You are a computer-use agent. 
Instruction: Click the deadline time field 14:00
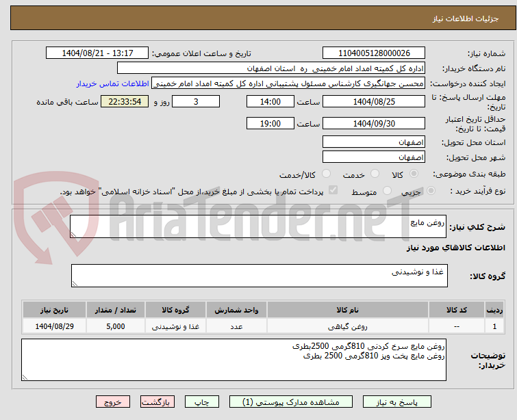[x=270, y=101]
